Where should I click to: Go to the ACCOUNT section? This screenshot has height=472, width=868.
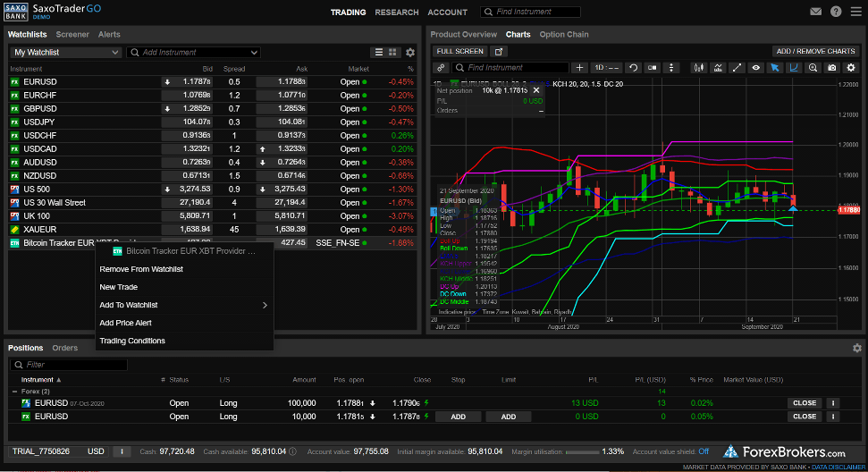point(447,13)
